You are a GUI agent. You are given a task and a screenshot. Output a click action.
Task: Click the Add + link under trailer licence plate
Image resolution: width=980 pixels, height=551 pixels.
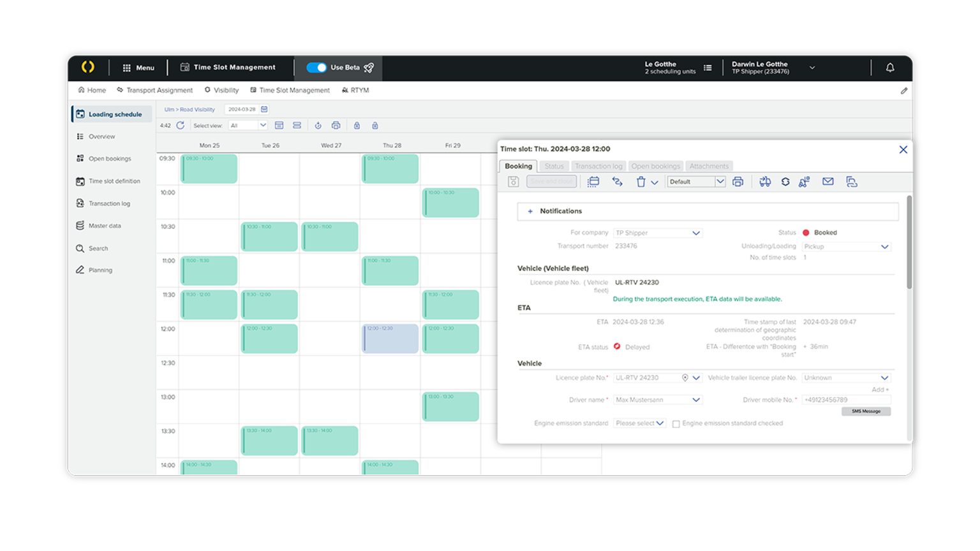tap(880, 389)
